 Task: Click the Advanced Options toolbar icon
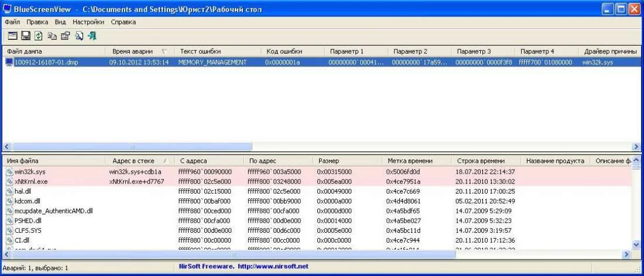(12, 36)
